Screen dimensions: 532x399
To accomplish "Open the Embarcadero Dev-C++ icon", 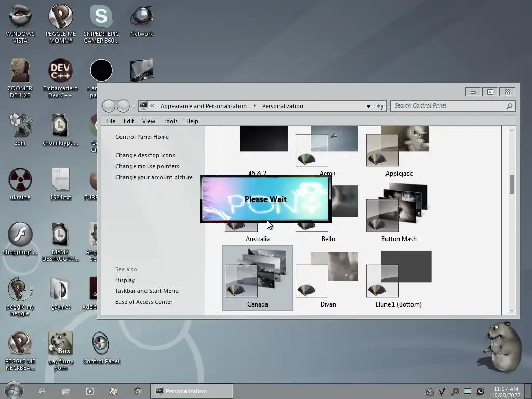I will 60,78.
